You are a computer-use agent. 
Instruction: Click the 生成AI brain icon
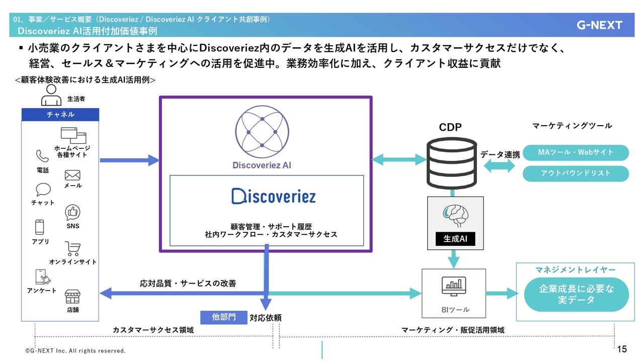[455, 216]
